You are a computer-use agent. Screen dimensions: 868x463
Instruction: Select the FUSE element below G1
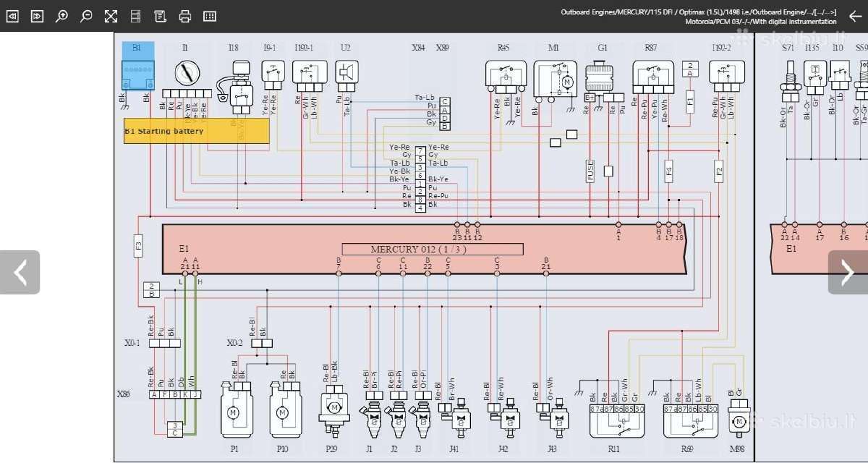(590, 171)
